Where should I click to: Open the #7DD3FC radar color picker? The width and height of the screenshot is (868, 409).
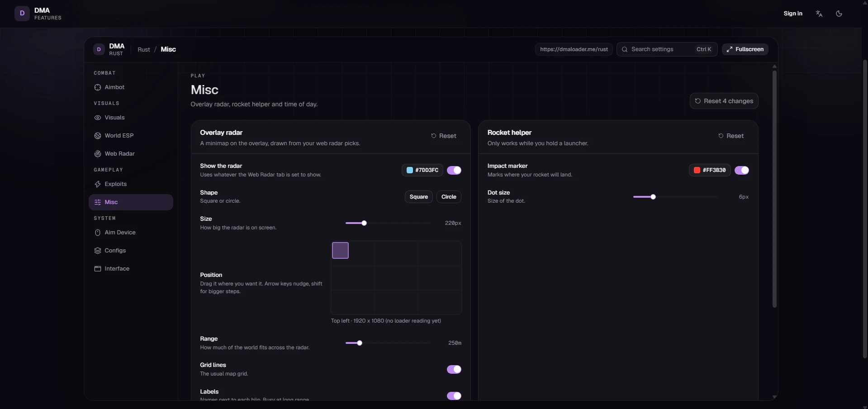422,170
